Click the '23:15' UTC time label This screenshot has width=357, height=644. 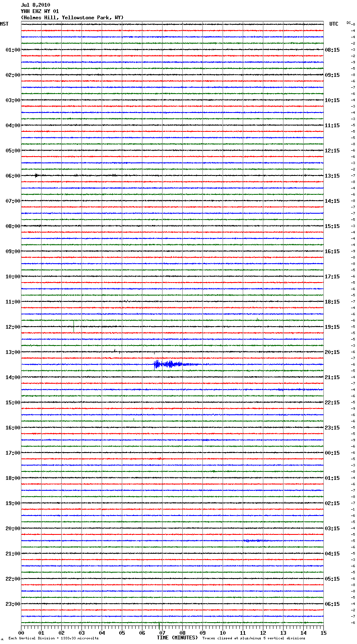[332, 428]
